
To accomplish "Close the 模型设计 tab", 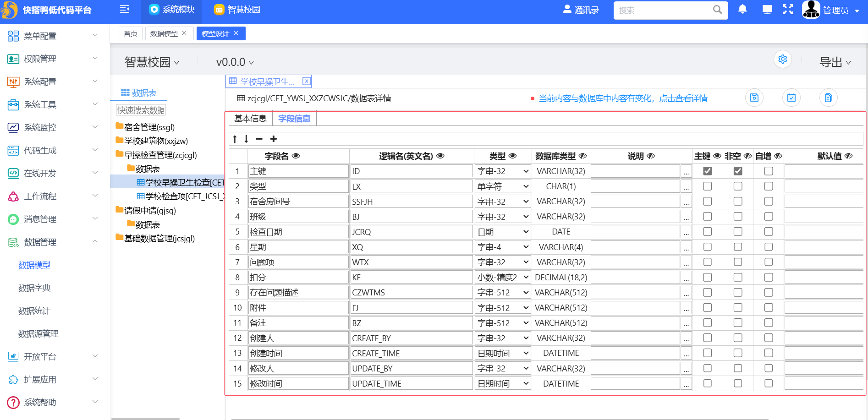I will tap(236, 33).
